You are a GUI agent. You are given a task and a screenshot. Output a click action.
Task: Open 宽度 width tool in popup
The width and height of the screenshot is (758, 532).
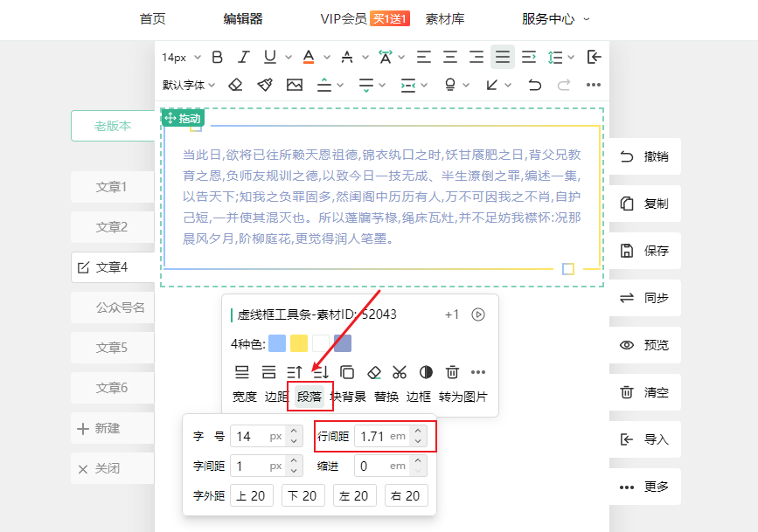pos(244,397)
